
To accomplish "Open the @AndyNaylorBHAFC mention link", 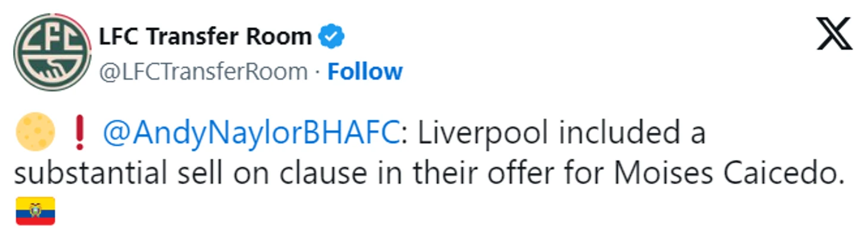I will pyautogui.click(x=250, y=134).
